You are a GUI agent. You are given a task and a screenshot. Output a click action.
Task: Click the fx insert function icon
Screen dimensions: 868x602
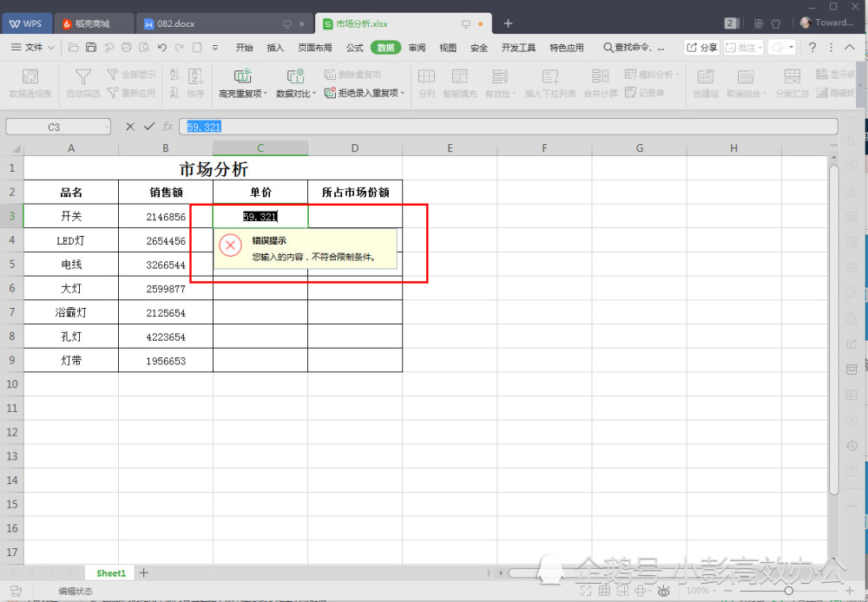tap(168, 127)
